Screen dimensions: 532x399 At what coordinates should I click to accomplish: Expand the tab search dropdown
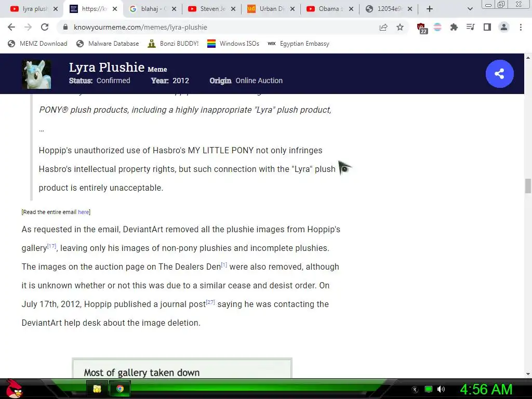[470, 9]
